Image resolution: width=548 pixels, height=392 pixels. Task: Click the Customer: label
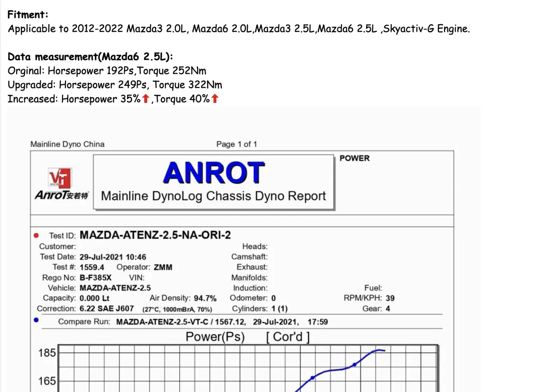click(x=58, y=246)
